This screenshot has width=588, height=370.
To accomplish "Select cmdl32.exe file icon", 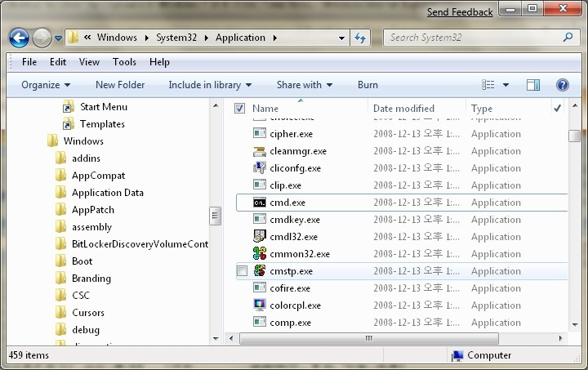I will coord(260,236).
